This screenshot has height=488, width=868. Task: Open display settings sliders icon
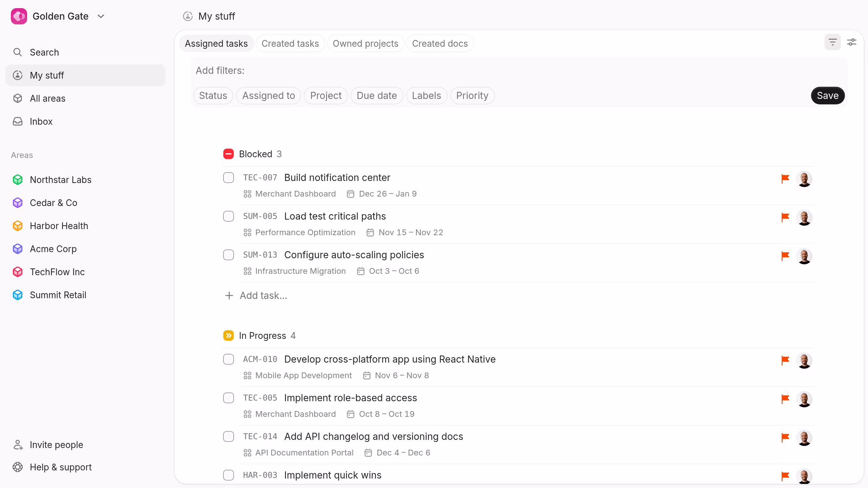[852, 42]
